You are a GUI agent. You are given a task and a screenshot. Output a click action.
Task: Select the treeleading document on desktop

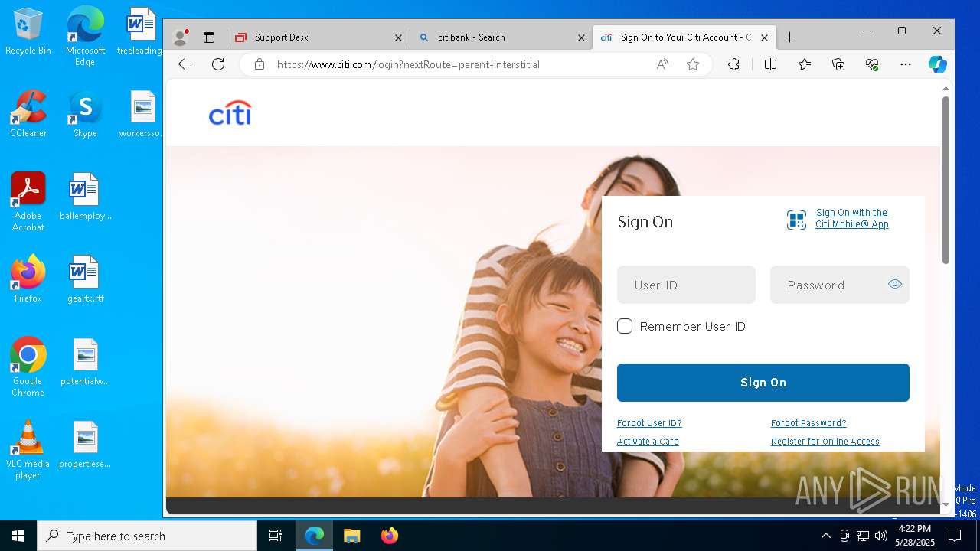pyautogui.click(x=141, y=32)
